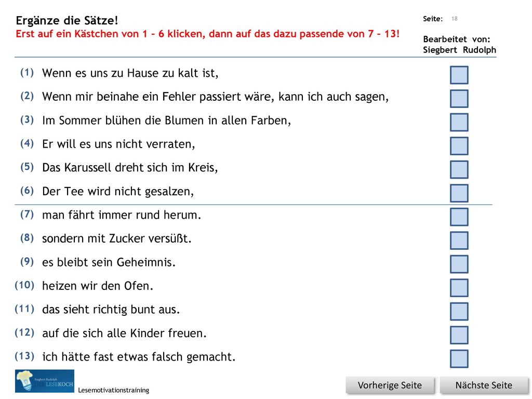Select the box for 'Das Karussell dreht sich im Kreis'
This screenshot has height=399, width=532.
point(459,169)
